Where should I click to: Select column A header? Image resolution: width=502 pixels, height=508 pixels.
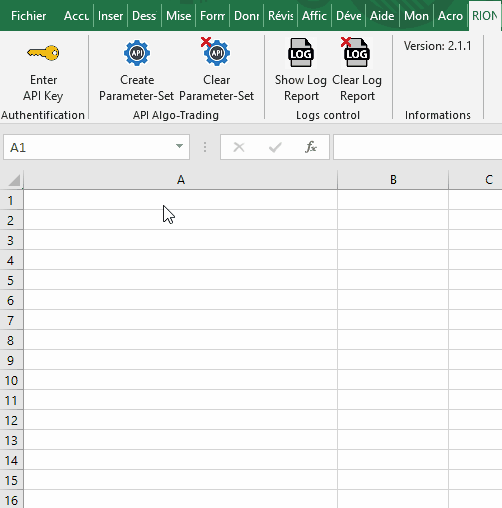pyautogui.click(x=181, y=180)
